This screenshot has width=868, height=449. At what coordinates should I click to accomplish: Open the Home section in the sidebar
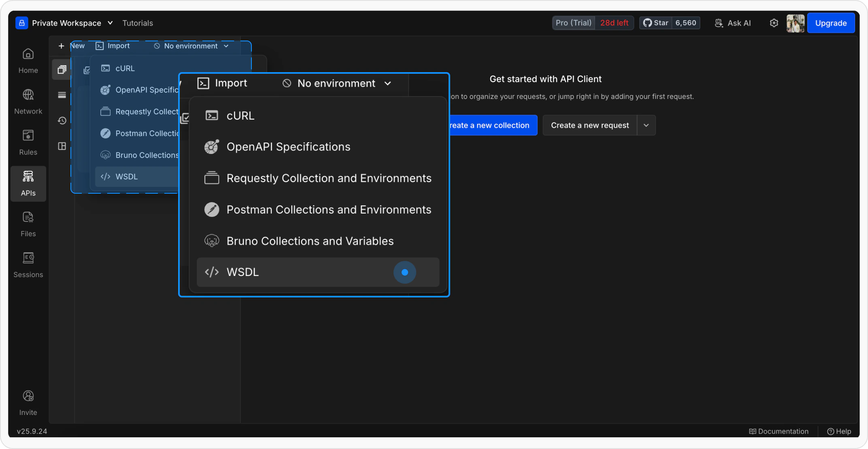(x=28, y=61)
